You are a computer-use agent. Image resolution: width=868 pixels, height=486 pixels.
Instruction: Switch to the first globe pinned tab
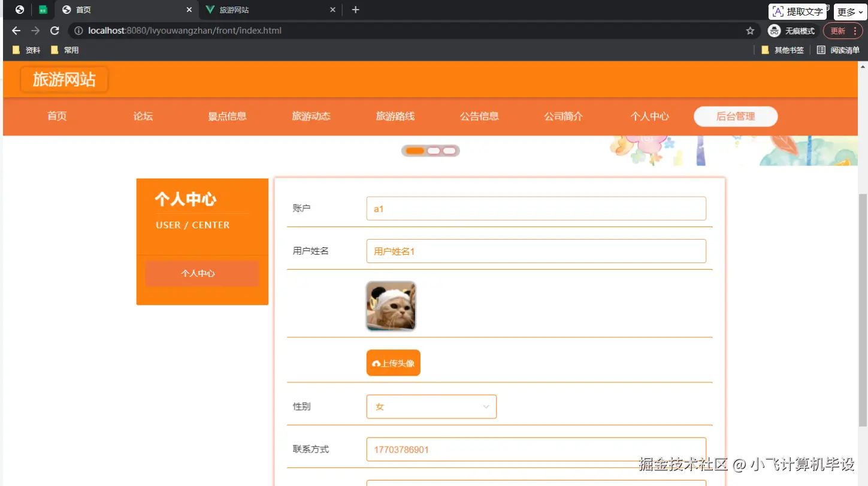click(20, 10)
